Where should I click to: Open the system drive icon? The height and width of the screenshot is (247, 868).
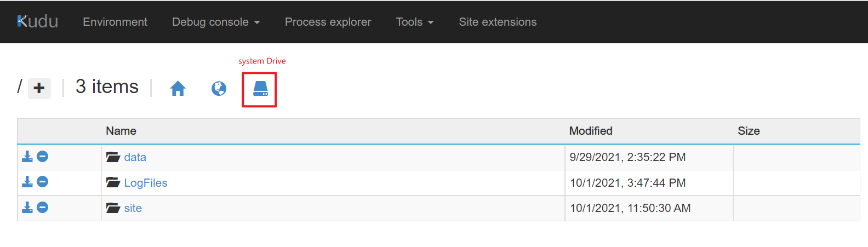260,89
